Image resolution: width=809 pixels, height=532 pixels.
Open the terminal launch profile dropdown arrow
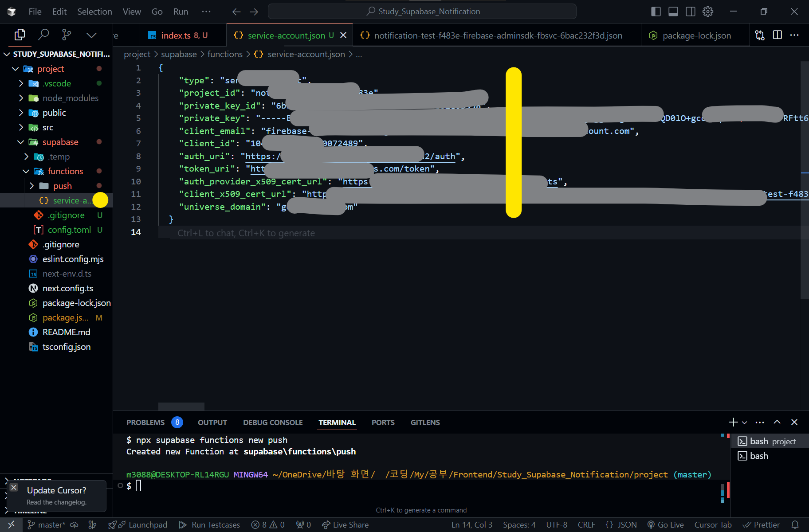pos(744,422)
